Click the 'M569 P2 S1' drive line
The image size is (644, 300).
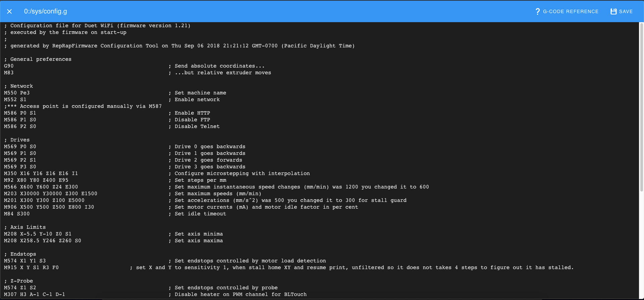20,160
